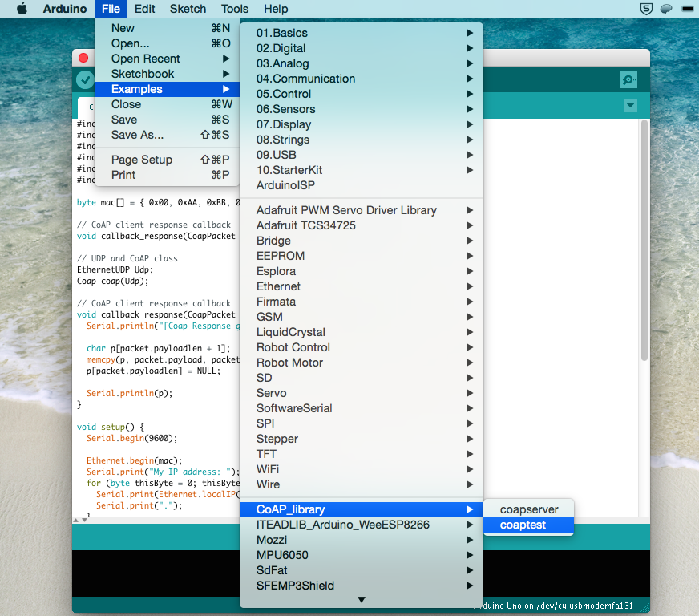The width and height of the screenshot is (699, 616).
Task: Choose Close from the File menu
Action: (x=168, y=104)
